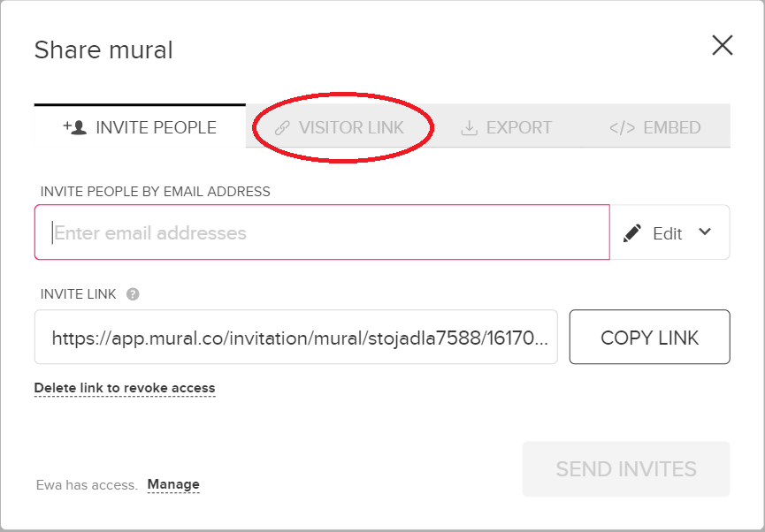The width and height of the screenshot is (765, 532).
Task: Open the EMBED tab
Action: coord(655,127)
